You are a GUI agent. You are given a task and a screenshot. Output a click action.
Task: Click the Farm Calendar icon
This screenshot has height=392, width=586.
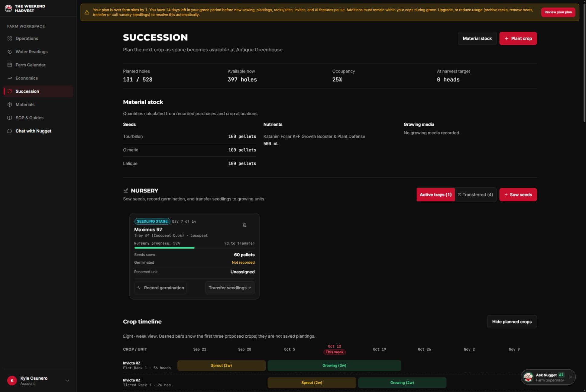tap(10, 65)
